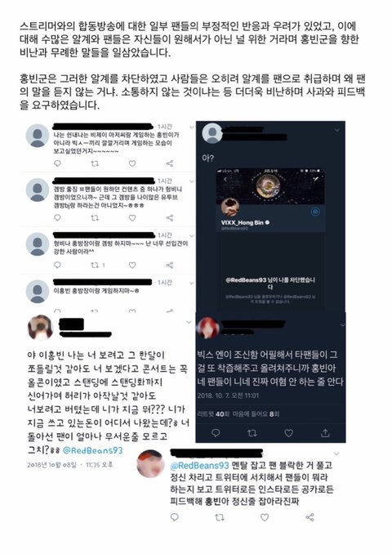Like the first tweet about BJ gaming
Viewport: 392px width, 554px height.
(132, 163)
